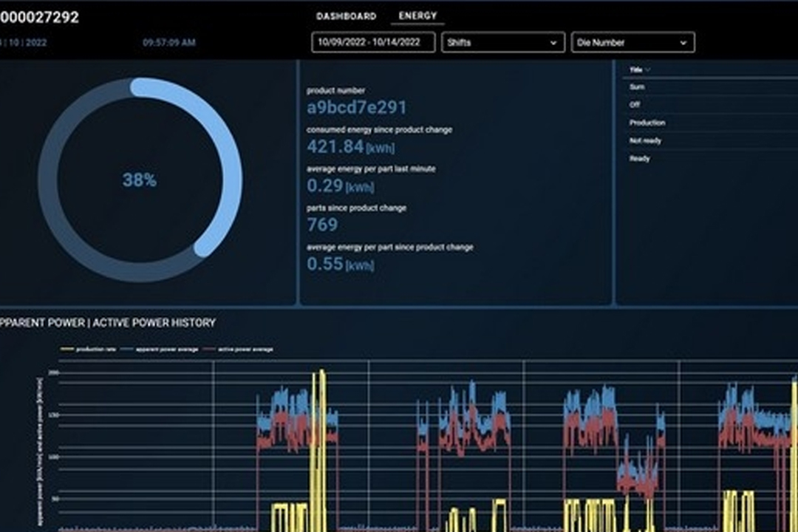Click the parts count 769
This screenshot has width=798, height=532.
point(322,225)
